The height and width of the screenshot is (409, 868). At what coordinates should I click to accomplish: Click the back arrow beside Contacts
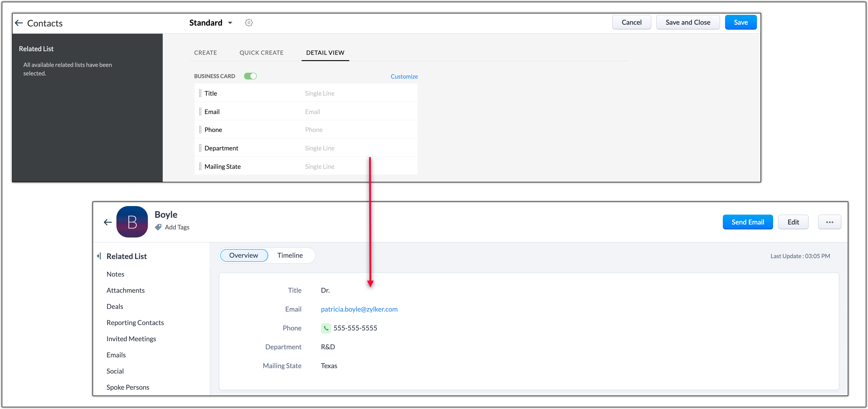pyautogui.click(x=19, y=23)
